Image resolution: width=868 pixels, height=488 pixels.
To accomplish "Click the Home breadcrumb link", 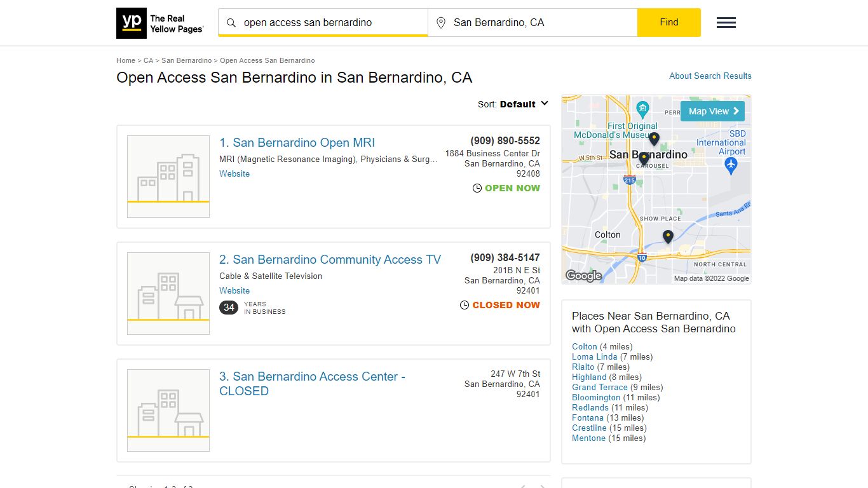I will [126, 60].
